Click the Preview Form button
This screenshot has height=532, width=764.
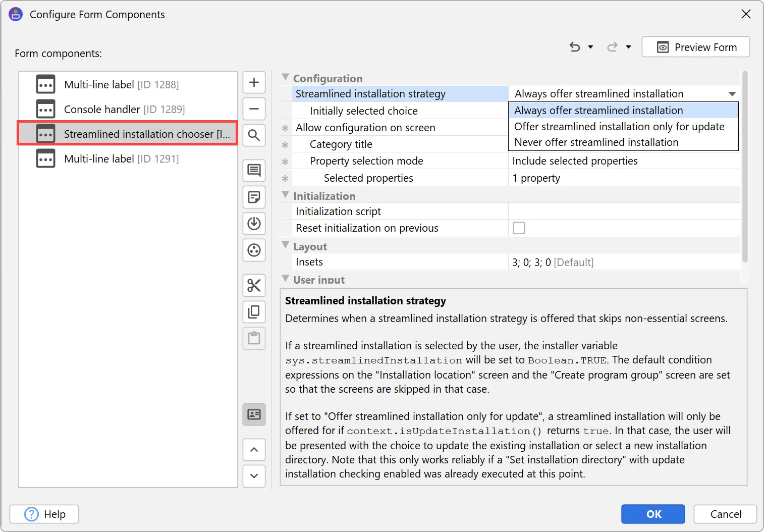(x=695, y=47)
